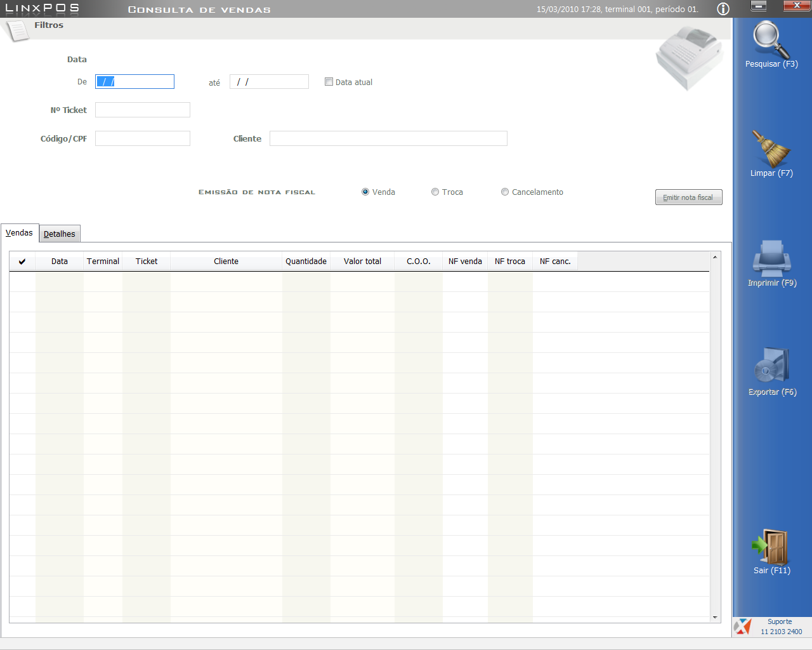Click the Sair (F11) door icon
Screen dimensions: 812x650
click(770, 547)
